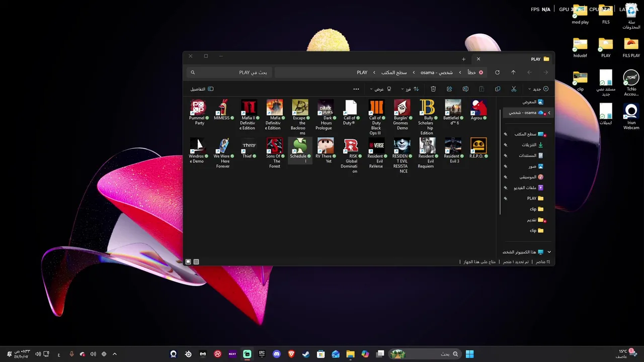The width and height of the screenshot is (644, 362).
Task: Open the Pummel Party shortcut
Action: click(x=198, y=113)
